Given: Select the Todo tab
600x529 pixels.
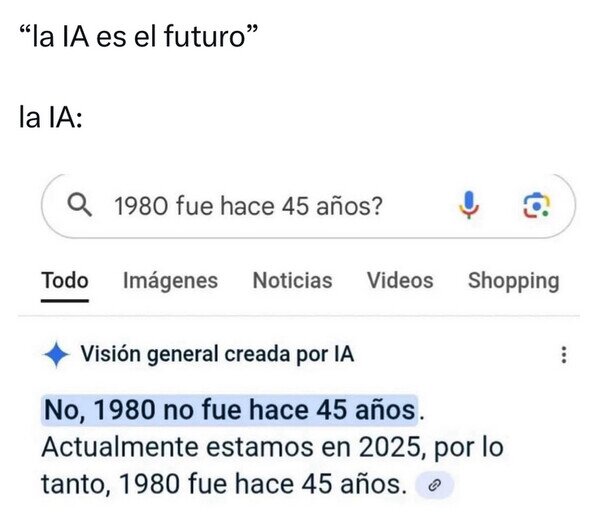Looking at the screenshot, I should [x=65, y=281].
